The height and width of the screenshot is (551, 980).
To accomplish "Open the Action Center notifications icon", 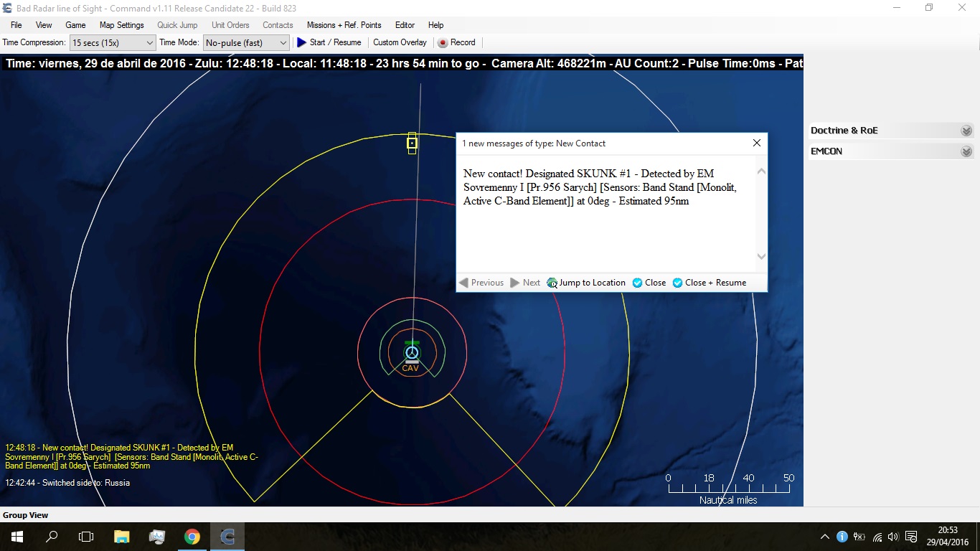I will coord(911,537).
